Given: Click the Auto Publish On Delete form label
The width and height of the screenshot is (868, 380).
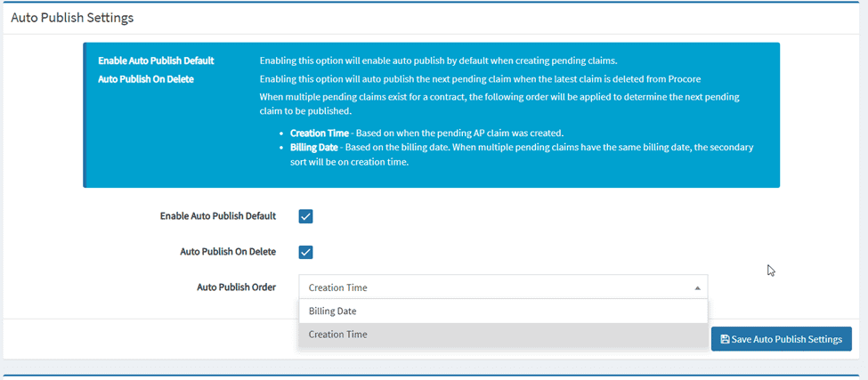Looking at the screenshot, I should [x=228, y=252].
